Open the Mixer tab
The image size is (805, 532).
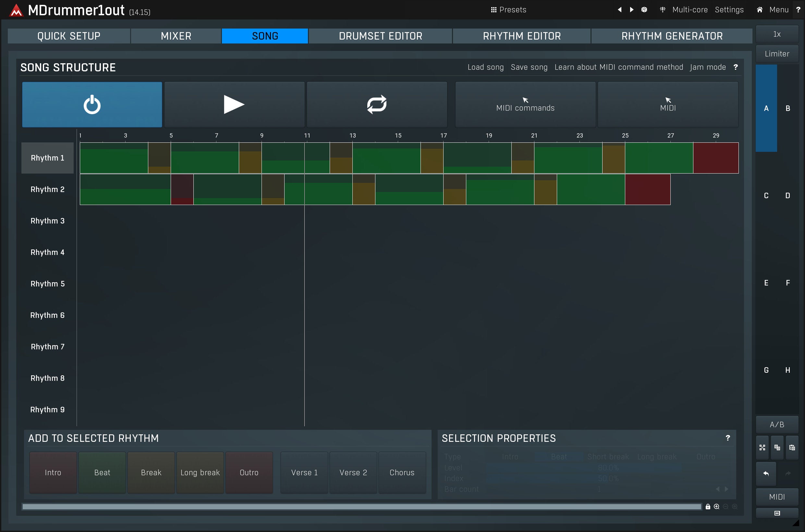176,36
